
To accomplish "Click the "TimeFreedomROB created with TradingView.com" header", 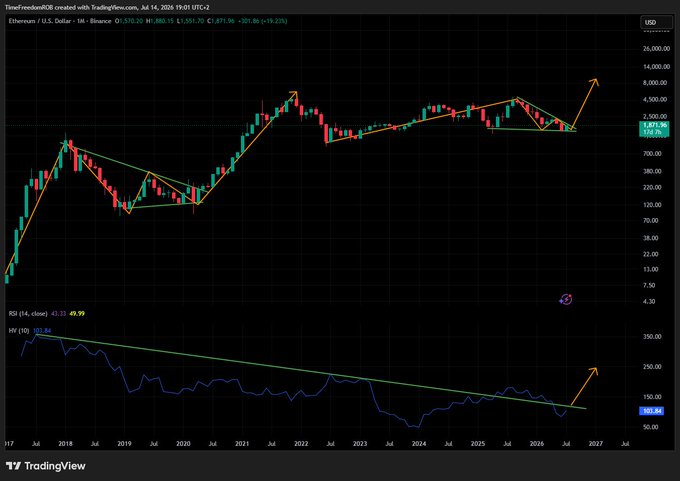I will coord(71,7).
